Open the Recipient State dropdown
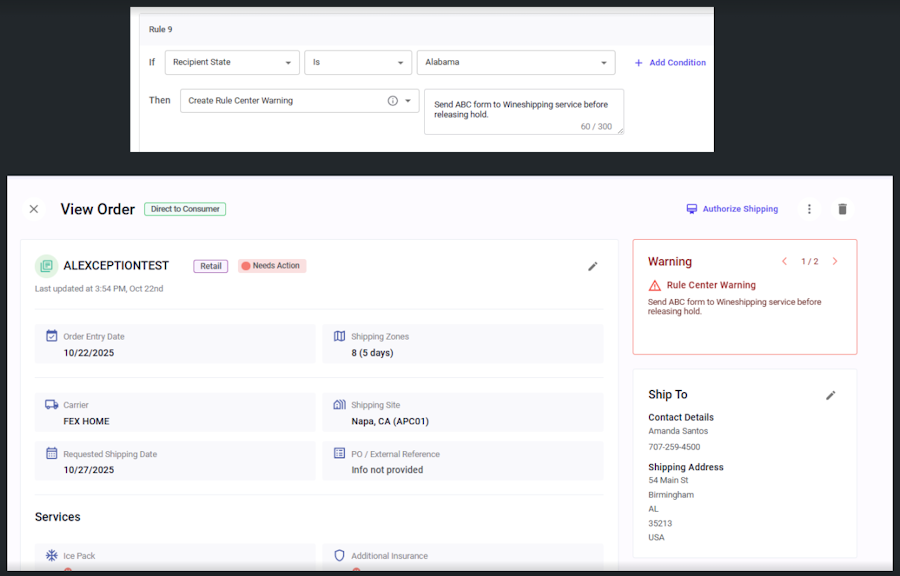900x576 pixels. tap(232, 62)
